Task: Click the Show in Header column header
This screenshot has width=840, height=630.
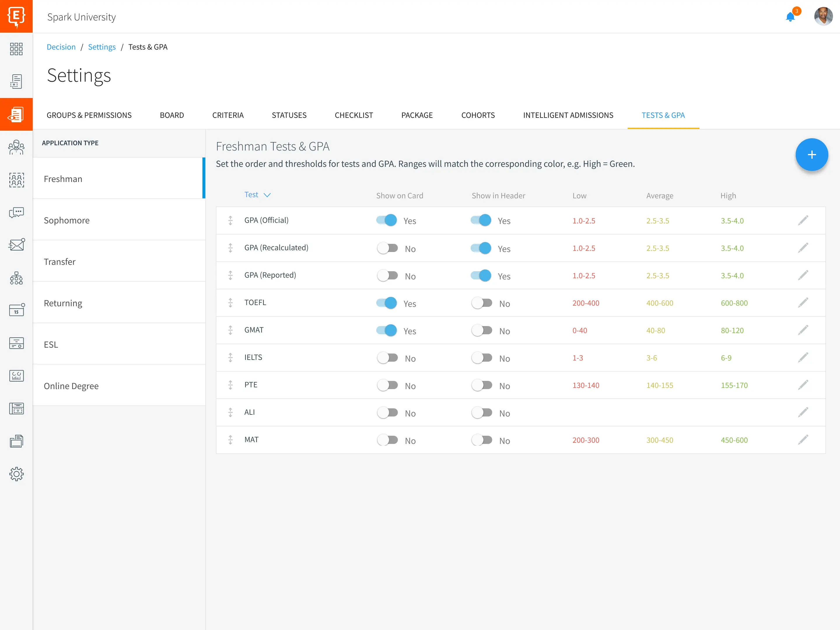Action: pos(498,196)
